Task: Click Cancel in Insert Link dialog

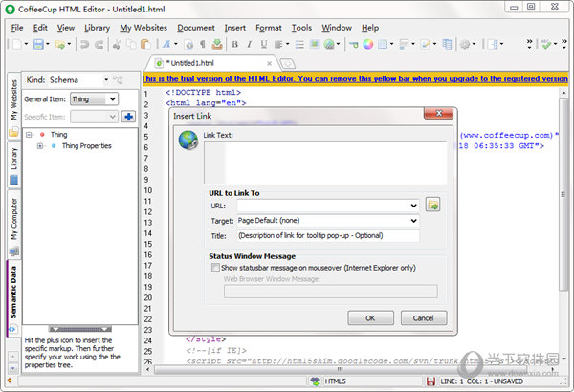Action: [x=424, y=318]
